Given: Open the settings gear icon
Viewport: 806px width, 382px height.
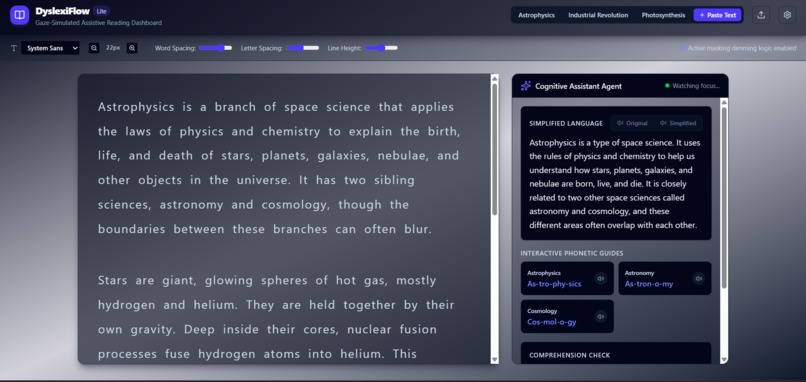Looking at the screenshot, I should [x=787, y=15].
